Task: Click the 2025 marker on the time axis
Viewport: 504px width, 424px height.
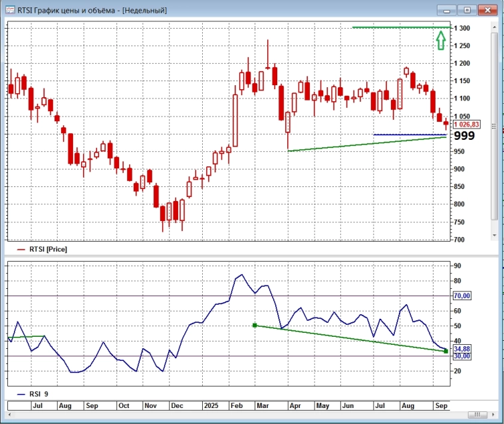Action: (211, 405)
